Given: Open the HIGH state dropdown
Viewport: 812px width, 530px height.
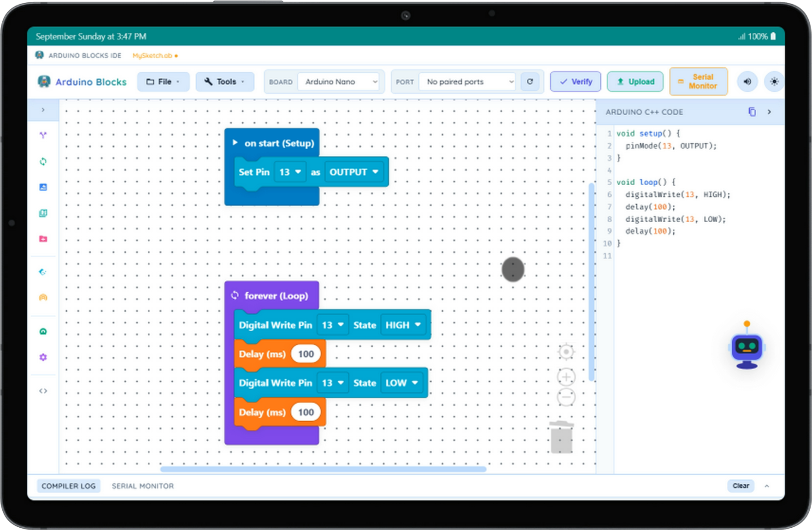Looking at the screenshot, I should point(403,325).
